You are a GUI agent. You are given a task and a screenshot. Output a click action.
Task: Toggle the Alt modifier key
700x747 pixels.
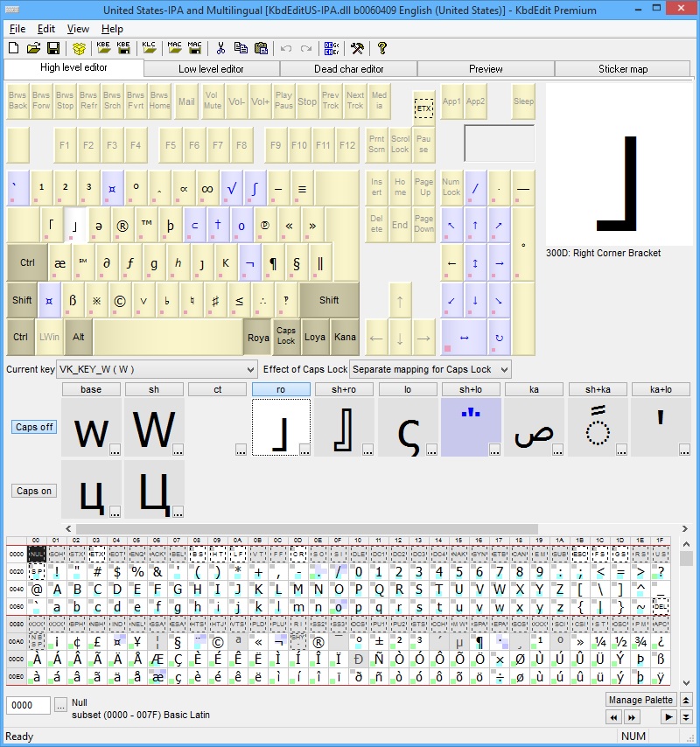(78, 337)
